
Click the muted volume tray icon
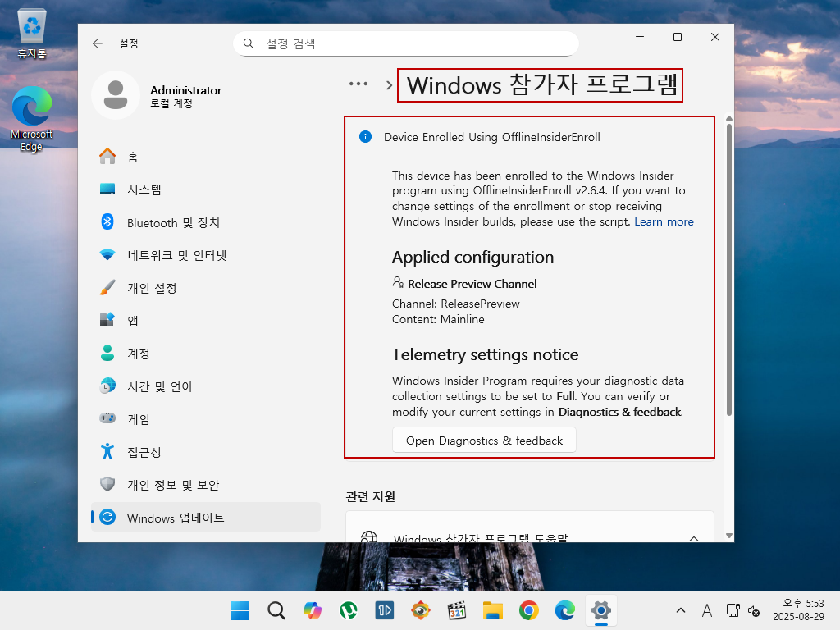click(754, 610)
